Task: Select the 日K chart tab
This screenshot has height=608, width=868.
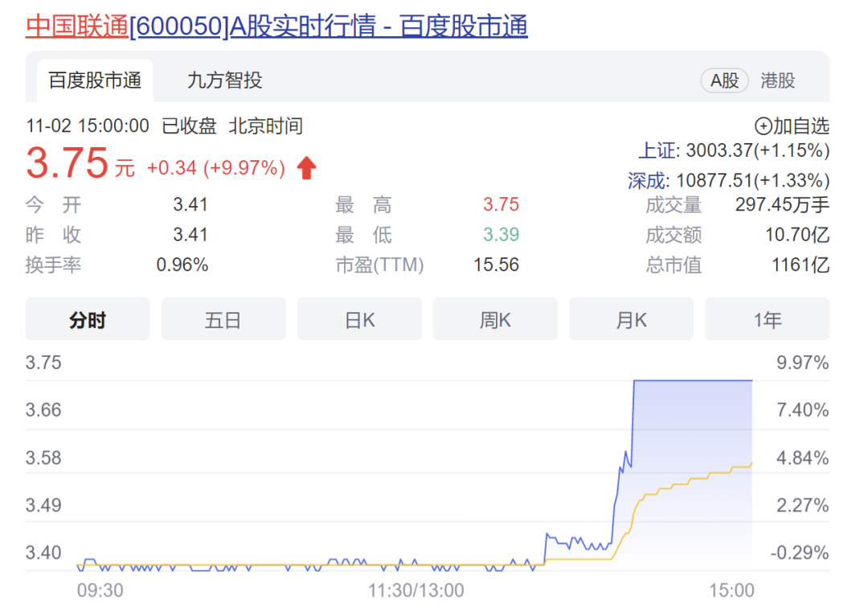Action: (x=360, y=319)
